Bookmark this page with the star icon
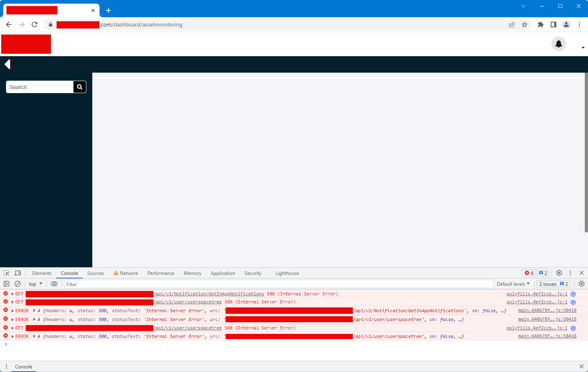The width and height of the screenshot is (588, 372). pyautogui.click(x=524, y=24)
